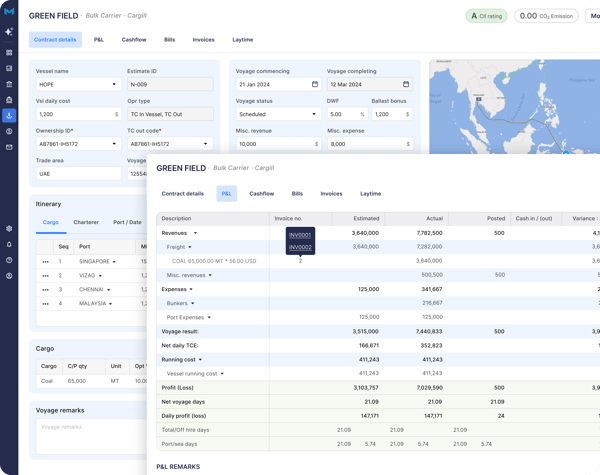
Task: Click the Voyage remarks text area
Action: click(x=91, y=436)
